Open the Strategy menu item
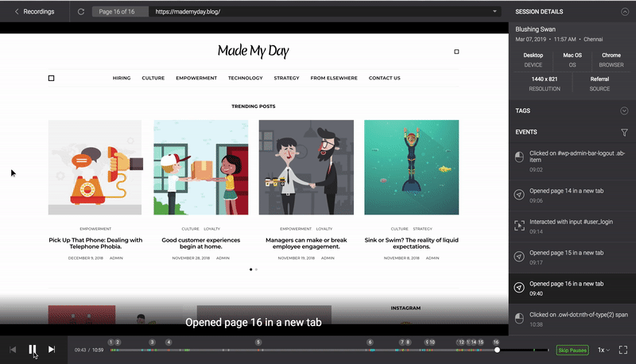636x364 pixels. coord(286,78)
